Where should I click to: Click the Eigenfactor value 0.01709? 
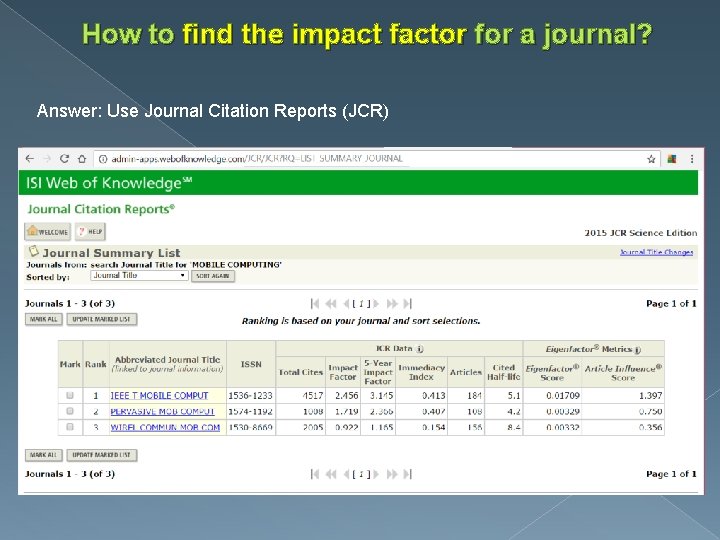(x=563, y=395)
